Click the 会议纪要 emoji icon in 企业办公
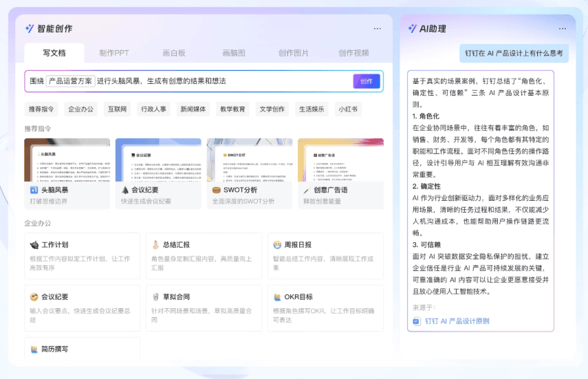Image resolution: width=588 pixels, height=379 pixels. tap(34, 297)
